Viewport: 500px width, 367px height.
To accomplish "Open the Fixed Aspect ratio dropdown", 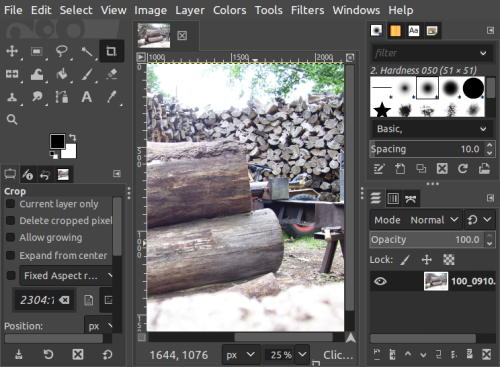I will pyautogui.click(x=66, y=276).
